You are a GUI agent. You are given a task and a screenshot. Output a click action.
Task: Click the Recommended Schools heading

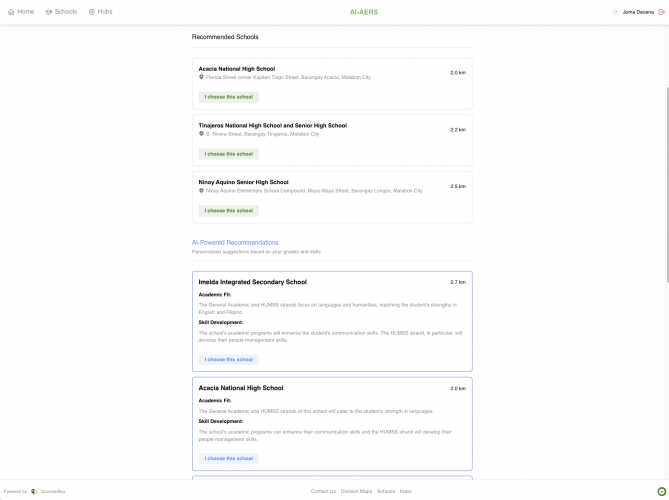click(225, 37)
